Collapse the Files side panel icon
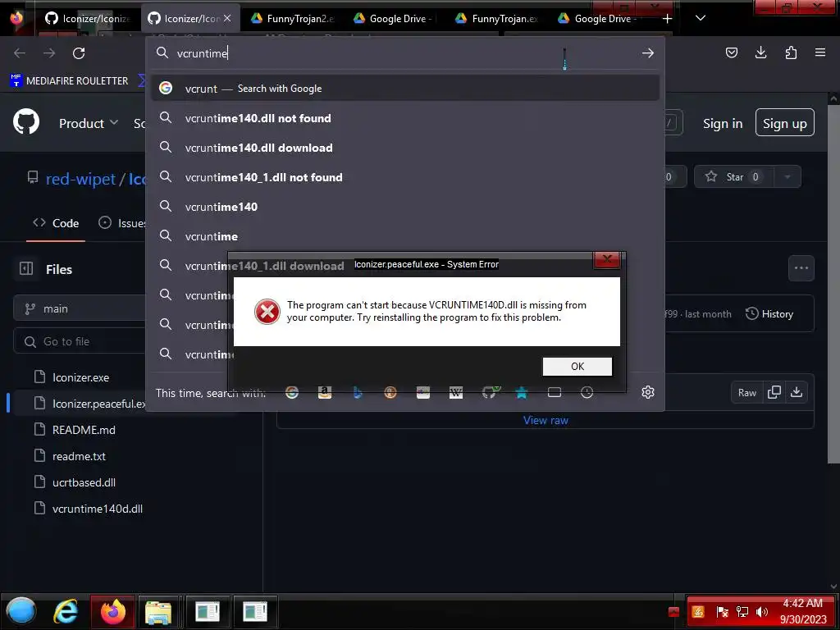Image resolution: width=840 pixels, height=630 pixels. tap(26, 269)
